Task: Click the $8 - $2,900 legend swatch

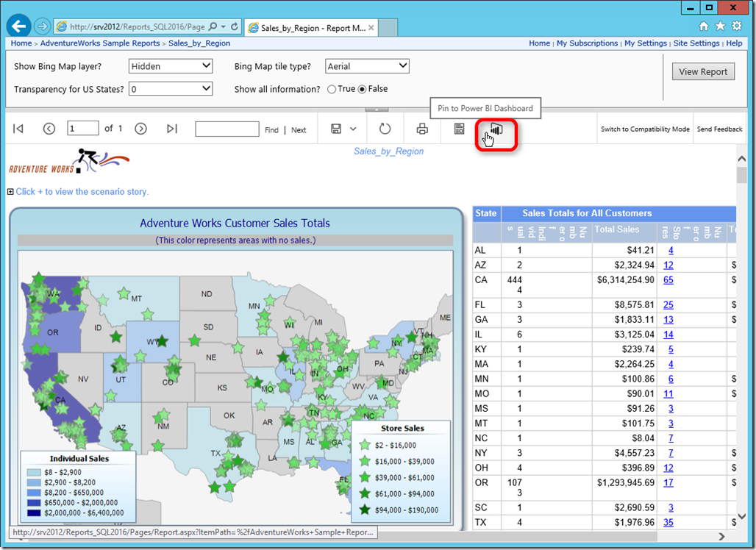Action: [34, 472]
